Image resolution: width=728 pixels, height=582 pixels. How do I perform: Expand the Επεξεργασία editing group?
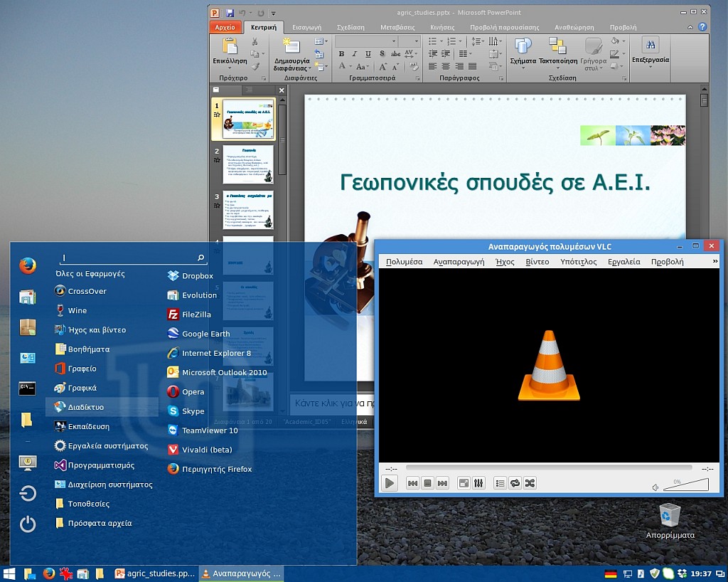(651, 52)
